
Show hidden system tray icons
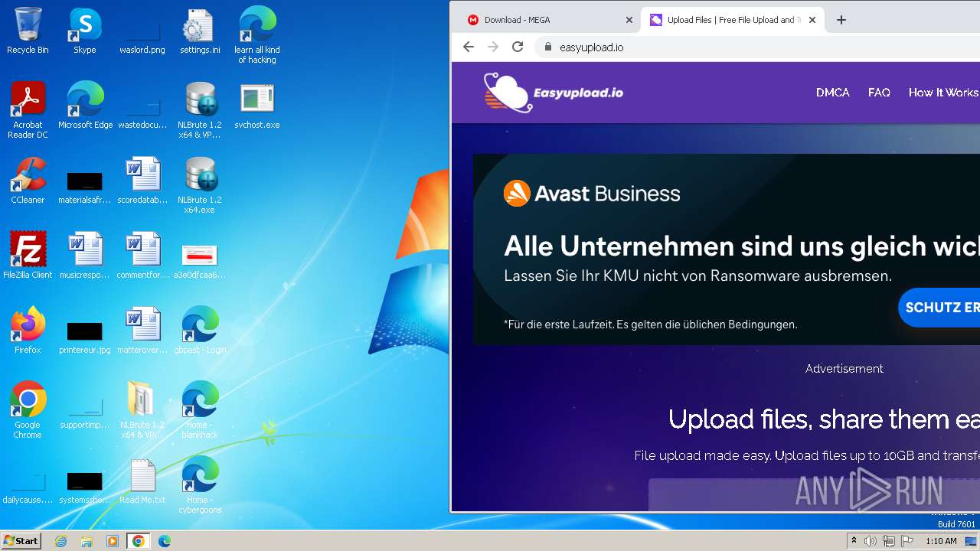[x=854, y=541]
